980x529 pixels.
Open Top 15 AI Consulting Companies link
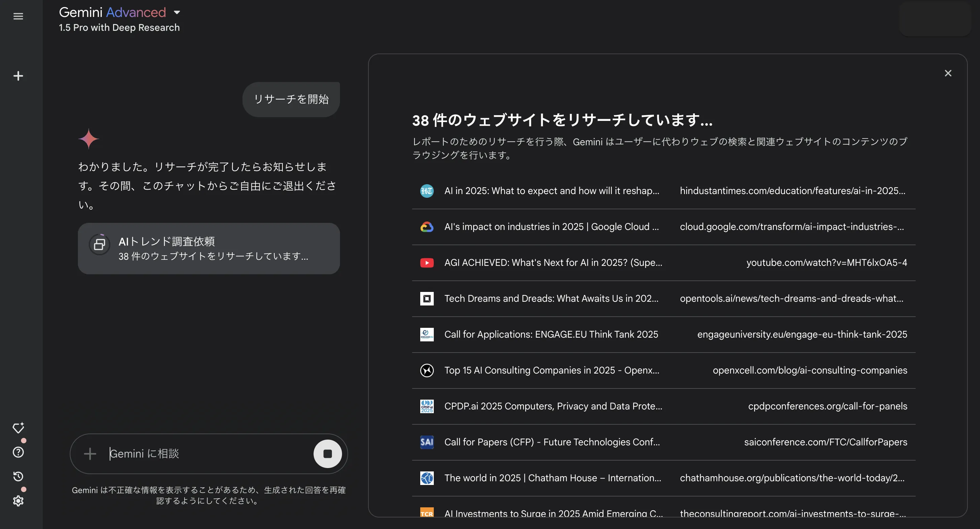[x=552, y=370]
